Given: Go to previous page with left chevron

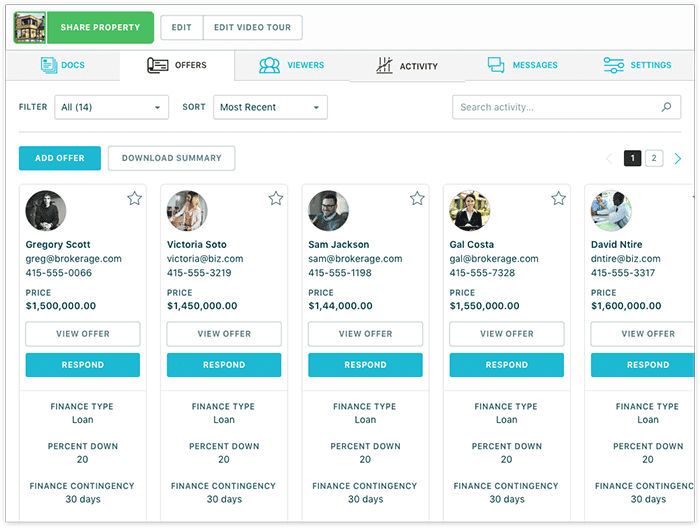Looking at the screenshot, I should (x=609, y=159).
